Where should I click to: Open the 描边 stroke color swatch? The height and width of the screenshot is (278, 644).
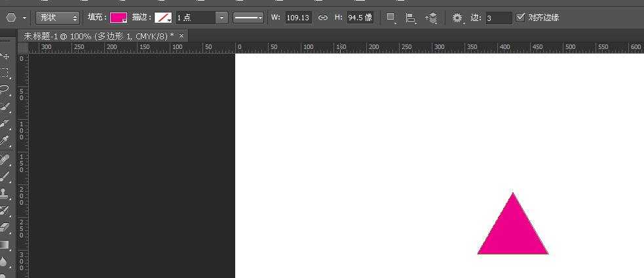(x=163, y=18)
